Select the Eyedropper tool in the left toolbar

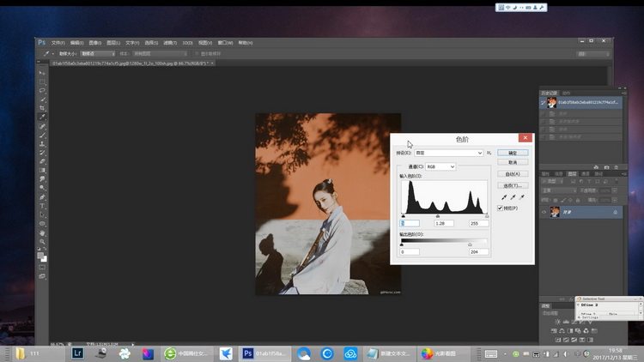tap(42, 117)
